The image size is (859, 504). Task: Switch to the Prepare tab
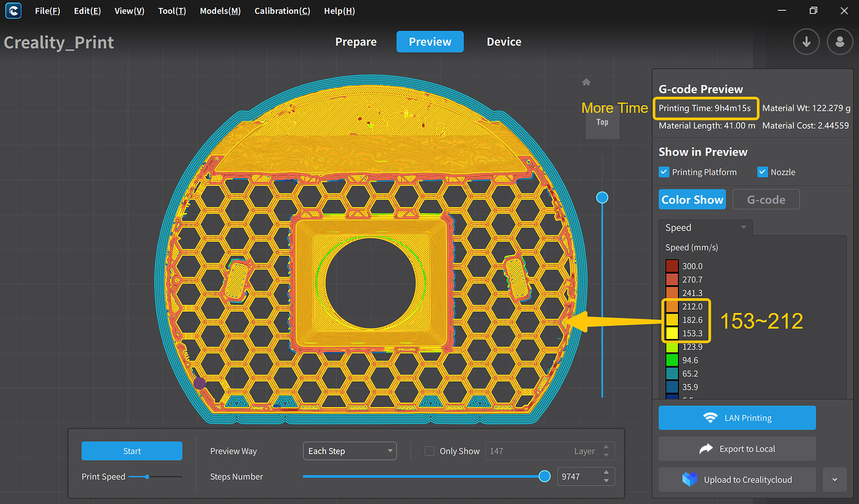(355, 42)
